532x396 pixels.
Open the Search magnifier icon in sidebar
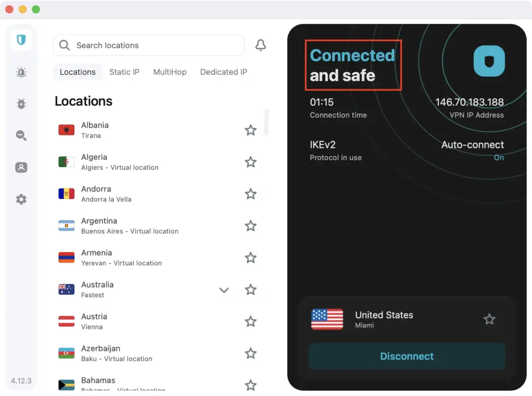click(x=21, y=135)
